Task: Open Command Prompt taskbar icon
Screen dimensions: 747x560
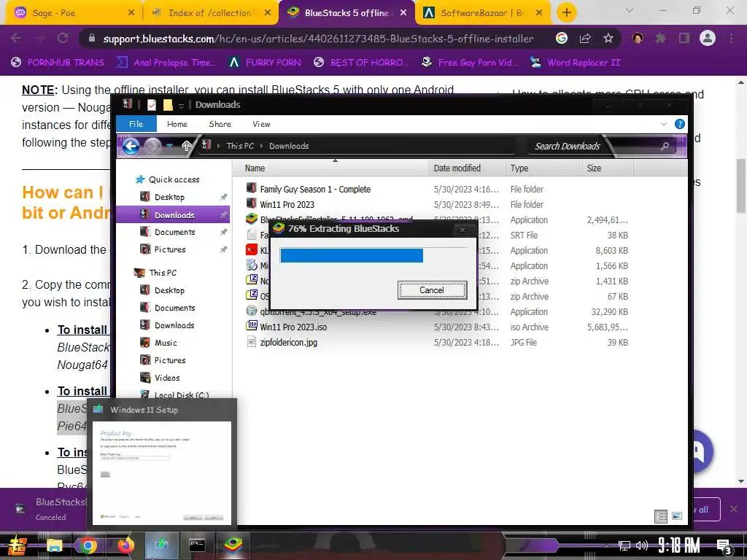Action: (197, 545)
